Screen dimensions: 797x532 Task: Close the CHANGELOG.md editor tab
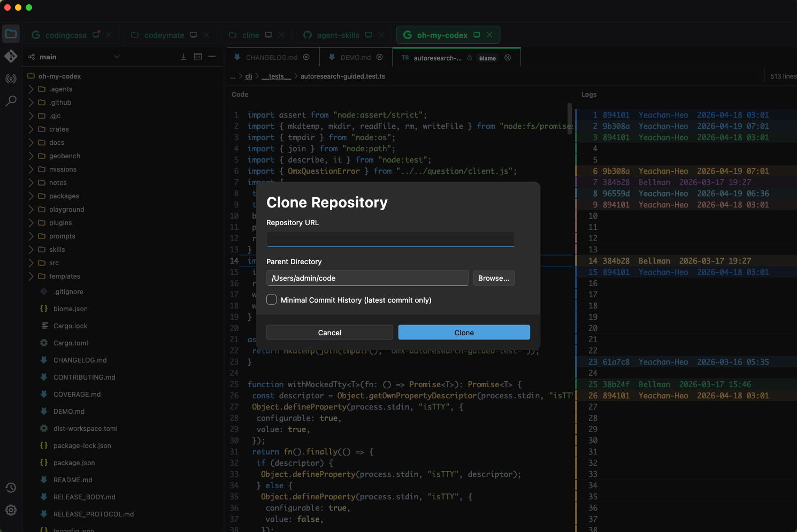point(306,57)
